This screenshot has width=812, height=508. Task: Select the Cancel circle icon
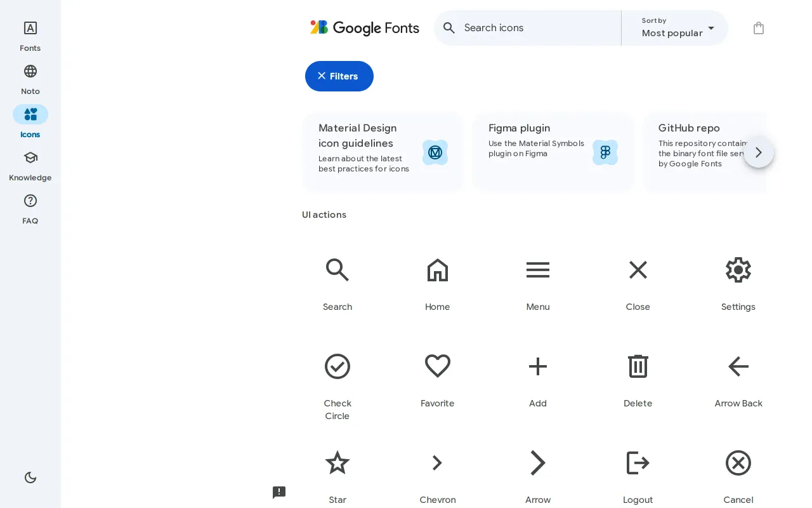pyautogui.click(x=738, y=463)
